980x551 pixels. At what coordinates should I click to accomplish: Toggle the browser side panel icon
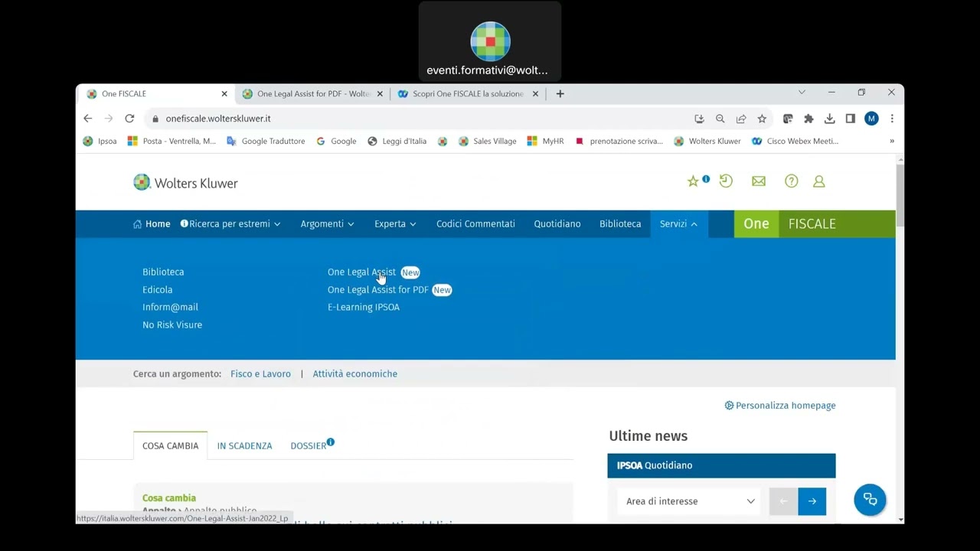pyautogui.click(x=850, y=119)
